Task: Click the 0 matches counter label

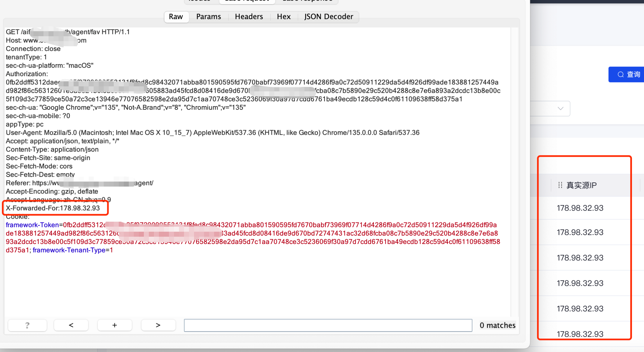Action: pyautogui.click(x=497, y=325)
